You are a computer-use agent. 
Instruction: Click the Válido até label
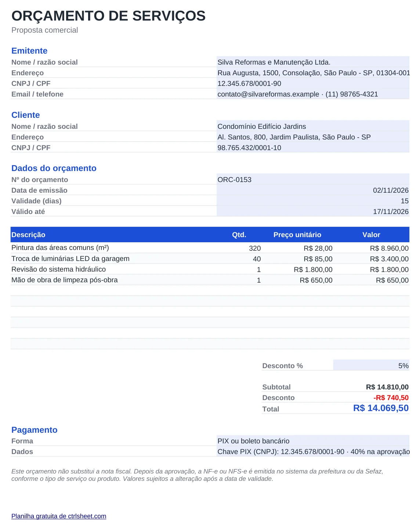(x=28, y=211)
